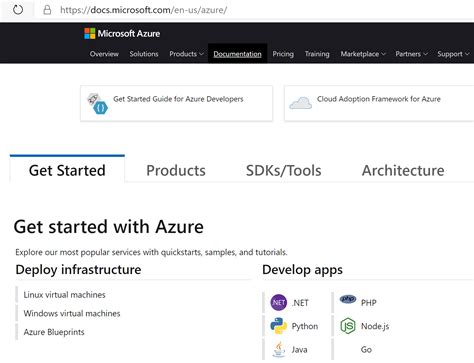Open the Windows virtual machines link
This screenshot has width=474, height=363.
(72, 313)
